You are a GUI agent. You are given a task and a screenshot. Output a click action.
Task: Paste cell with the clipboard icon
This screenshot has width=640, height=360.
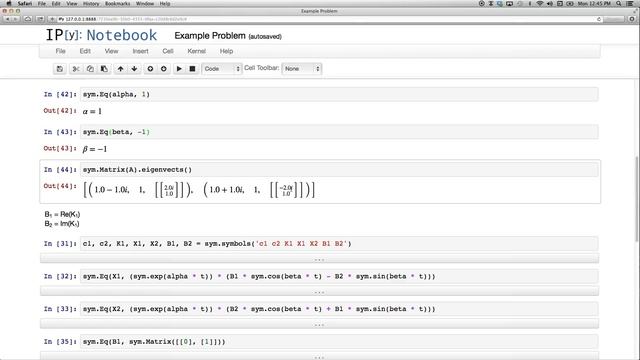104,69
